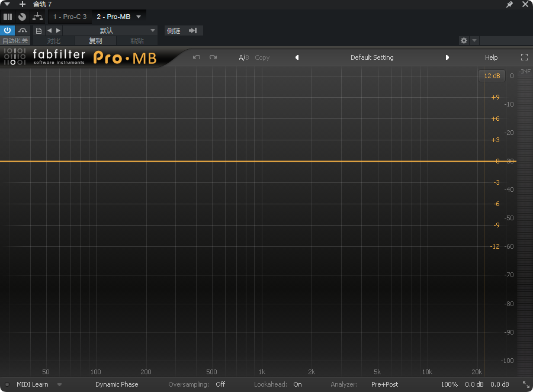This screenshot has width=533, height=392.
Task: Toggle 自动化:关 automation mode
Action: tap(15, 41)
